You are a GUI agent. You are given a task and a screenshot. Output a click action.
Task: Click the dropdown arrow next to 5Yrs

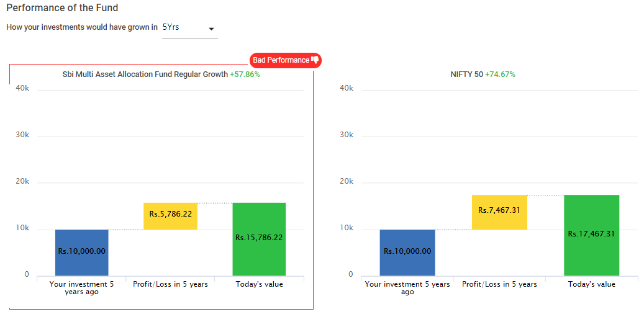(x=212, y=29)
